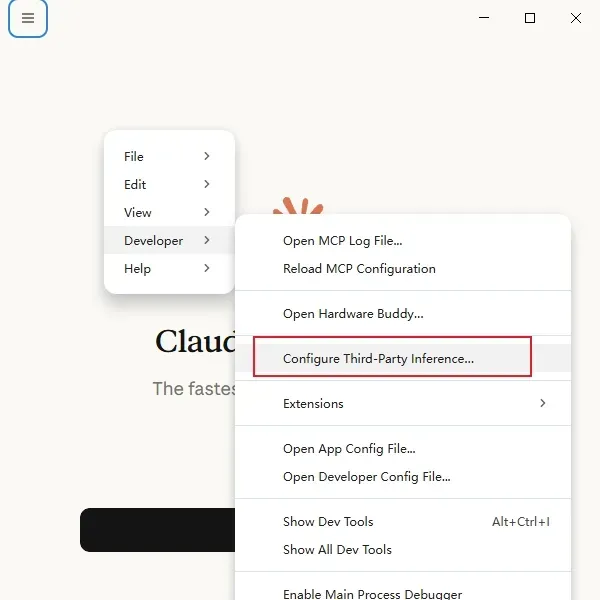Expand the Extensions chevron arrow

tap(542, 403)
